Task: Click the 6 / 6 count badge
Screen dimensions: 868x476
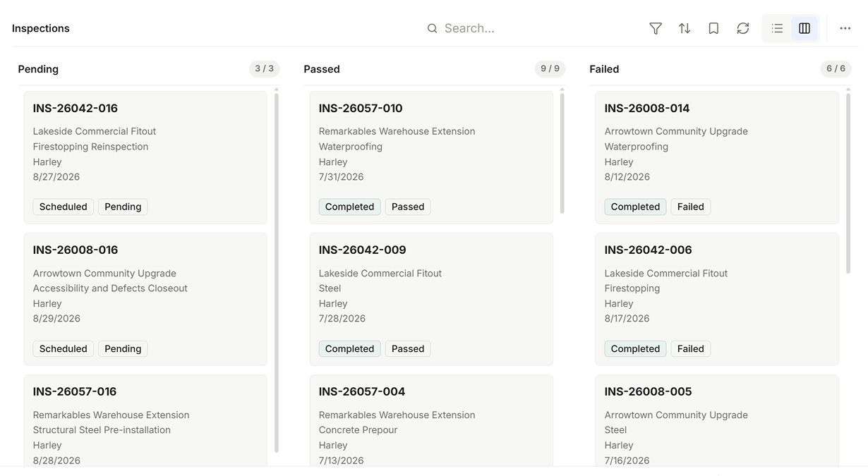Action: [836, 68]
